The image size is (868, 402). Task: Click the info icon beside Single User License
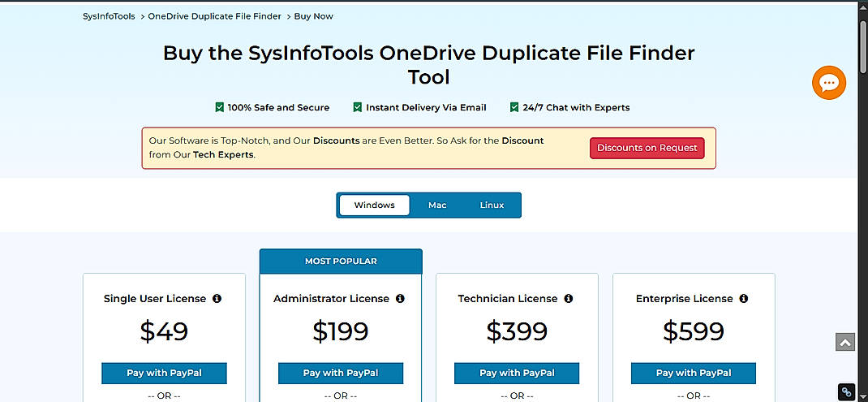(217, 299)
